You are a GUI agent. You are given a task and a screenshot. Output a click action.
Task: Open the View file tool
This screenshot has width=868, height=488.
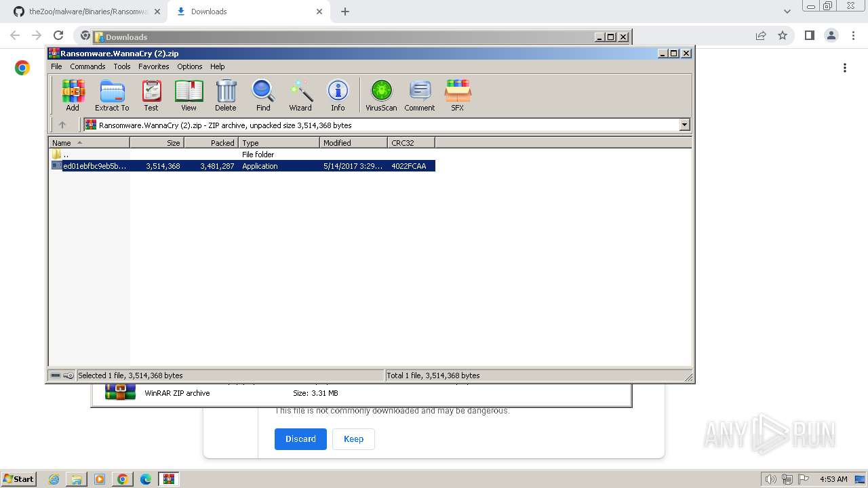[189, 95]
